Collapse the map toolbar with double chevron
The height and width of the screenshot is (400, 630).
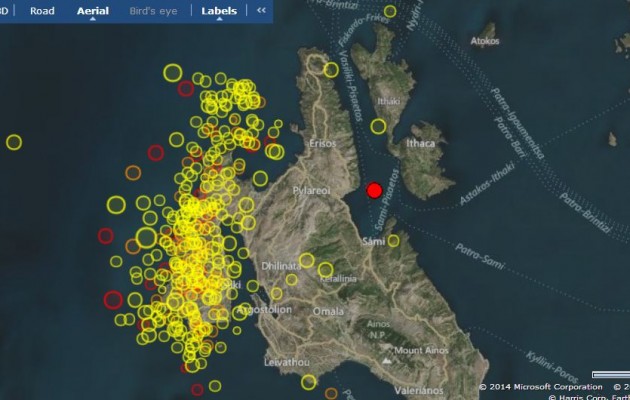(262, 11)
